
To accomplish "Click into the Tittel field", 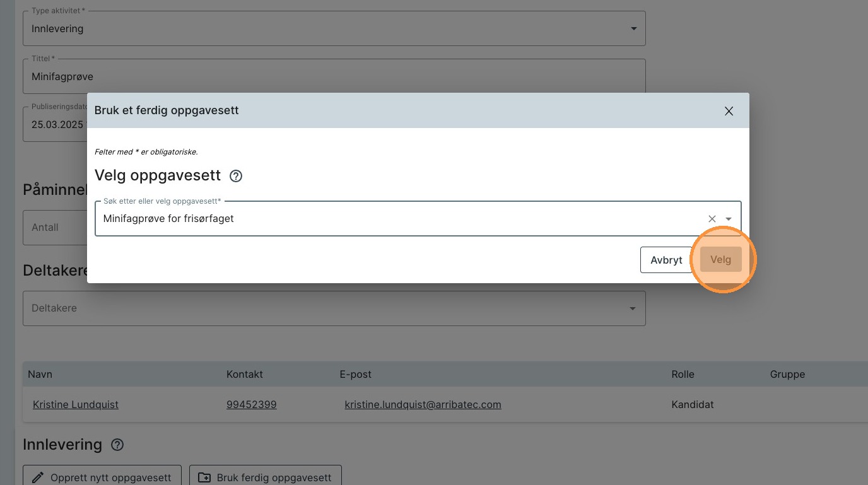I will pos(334,76).
